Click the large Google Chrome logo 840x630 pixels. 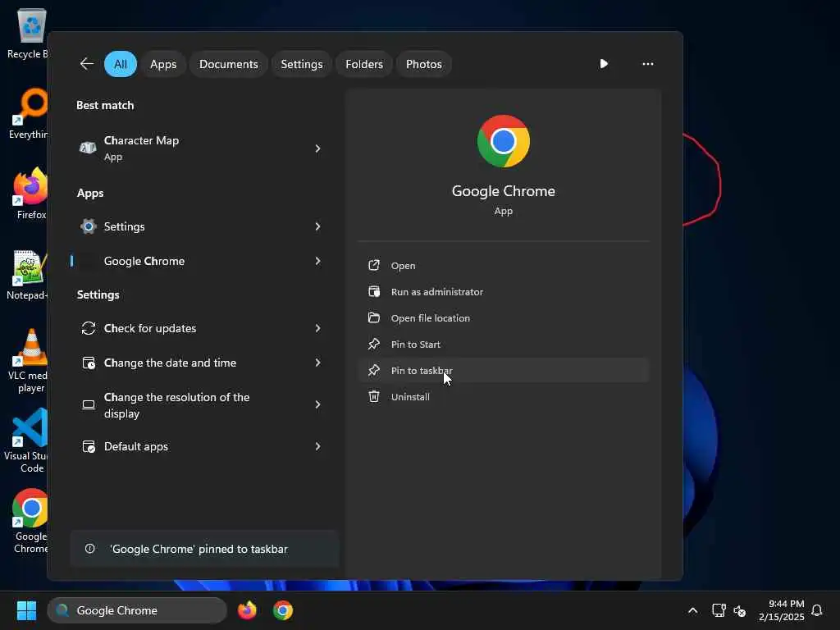coord(503,141)
